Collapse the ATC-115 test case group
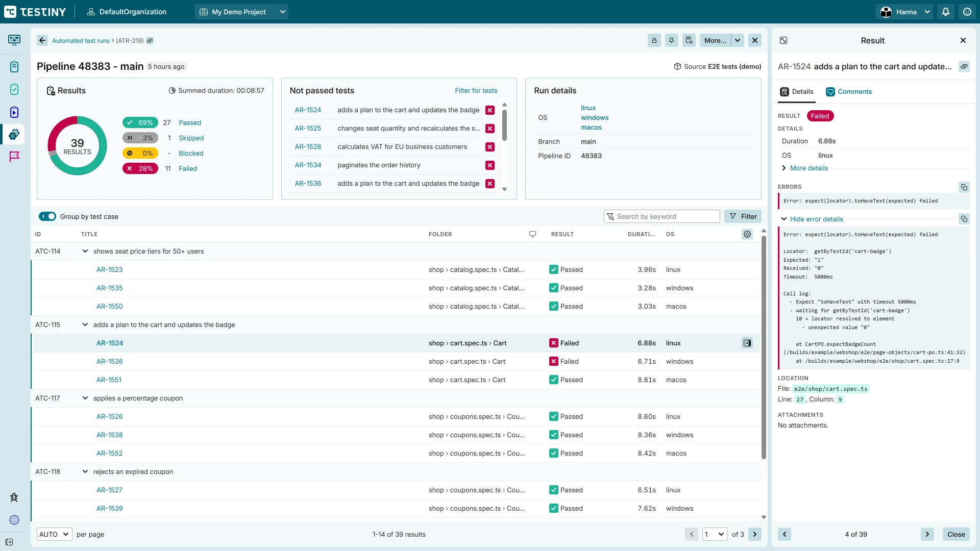The image size is (980, 551). pos(85,325)
